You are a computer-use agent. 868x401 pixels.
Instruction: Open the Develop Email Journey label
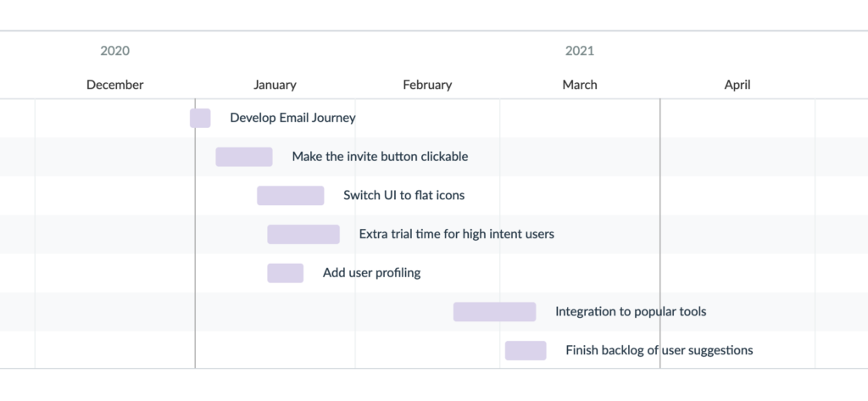pos(292,118)
